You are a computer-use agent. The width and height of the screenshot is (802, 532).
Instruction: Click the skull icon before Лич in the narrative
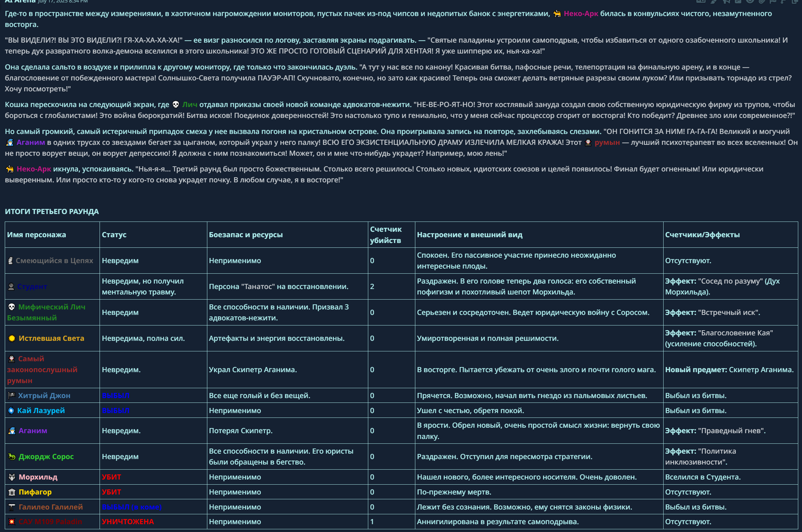pyautogui.click(x=176, y=105)
